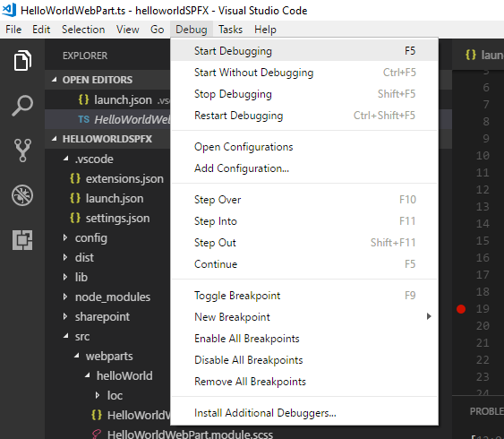The height and width of the screenshot is (439, 504).
Task: Open the Tasks menu
Action: click(230, 30)
